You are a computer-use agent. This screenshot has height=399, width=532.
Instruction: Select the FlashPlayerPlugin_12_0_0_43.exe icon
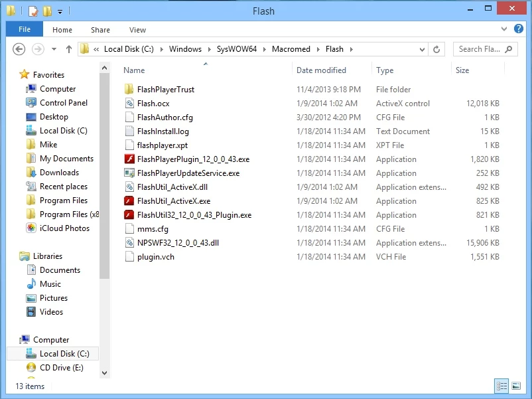(129, 159)
